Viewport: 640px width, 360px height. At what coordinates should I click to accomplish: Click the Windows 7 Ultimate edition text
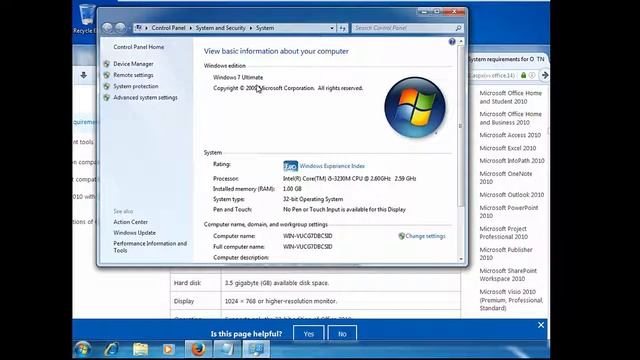pyautogui.click(x=238, y=77)
